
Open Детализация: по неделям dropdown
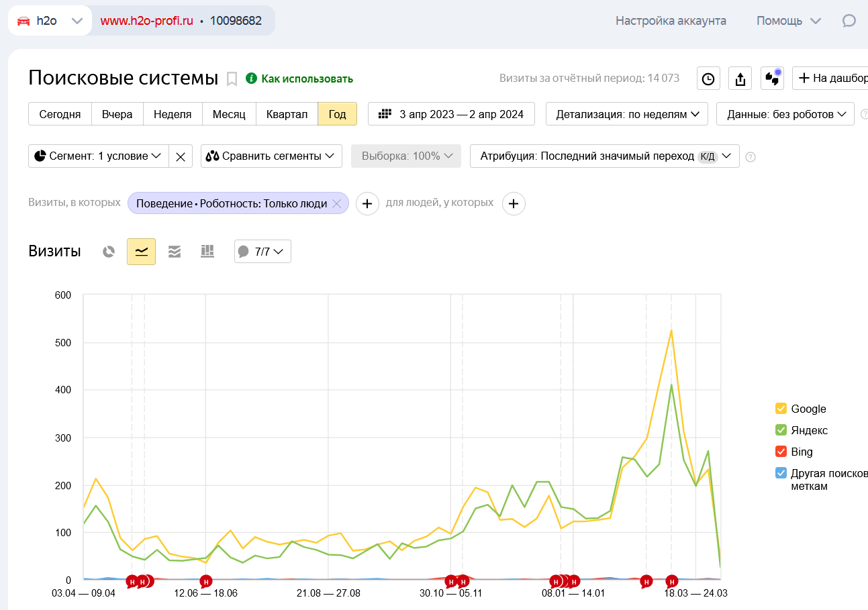(627, 114)
